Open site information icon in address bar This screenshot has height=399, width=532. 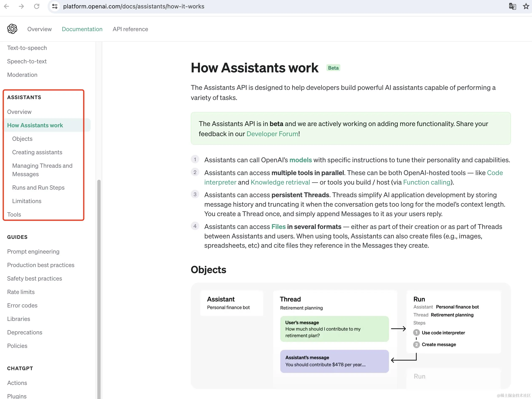[x=55, y=7]
